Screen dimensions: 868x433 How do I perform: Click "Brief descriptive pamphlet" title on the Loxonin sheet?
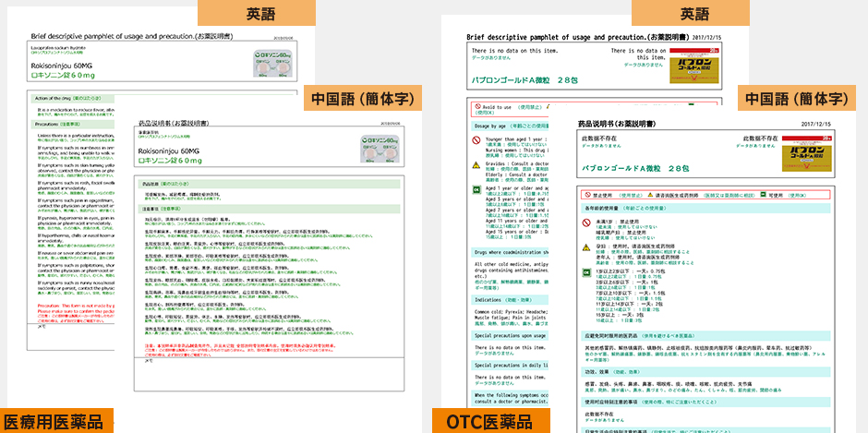coord(132,37)
